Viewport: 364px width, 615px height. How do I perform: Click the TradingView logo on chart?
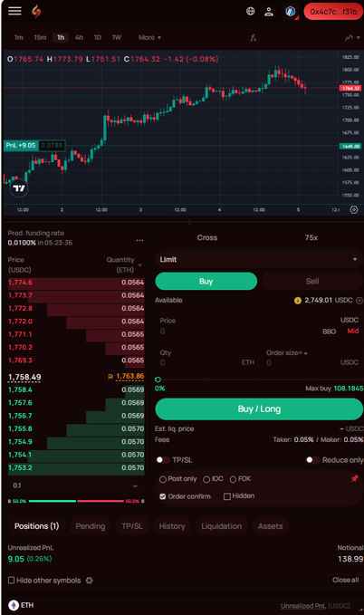coord(19,188)
